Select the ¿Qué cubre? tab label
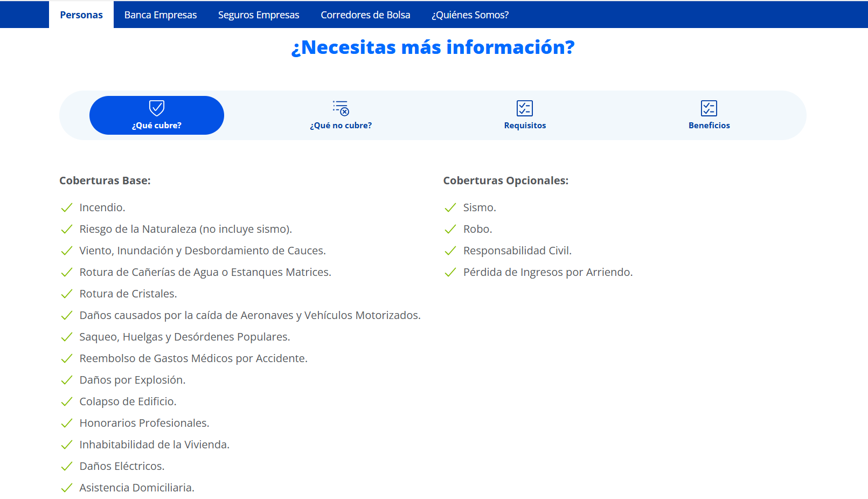The width and height of the screenshot is (868, 499). [157, 126]
